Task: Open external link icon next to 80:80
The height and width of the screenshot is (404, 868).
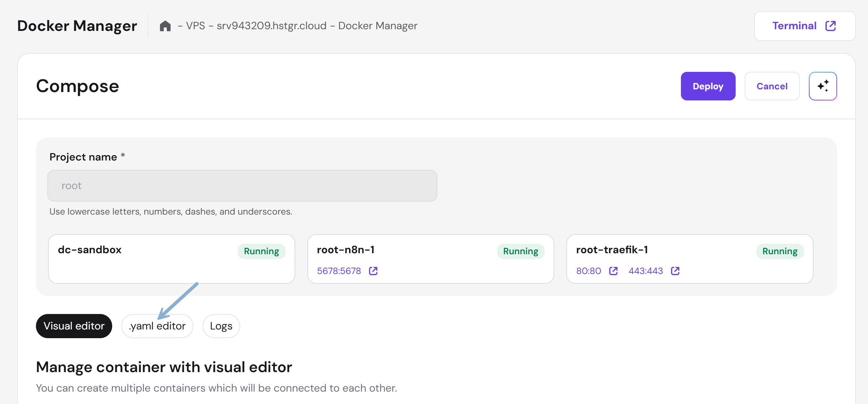Action: pyautogui.click(x=613, y=271)
